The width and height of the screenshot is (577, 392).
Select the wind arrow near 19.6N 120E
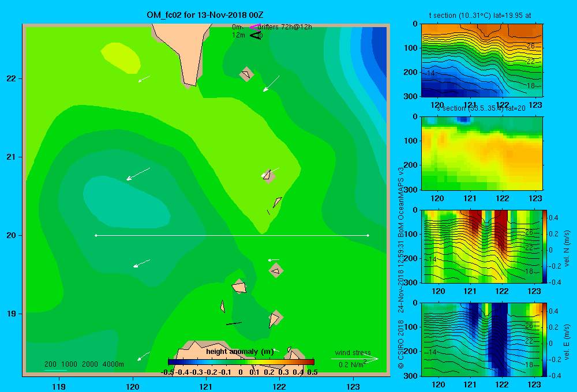(142, 263)
